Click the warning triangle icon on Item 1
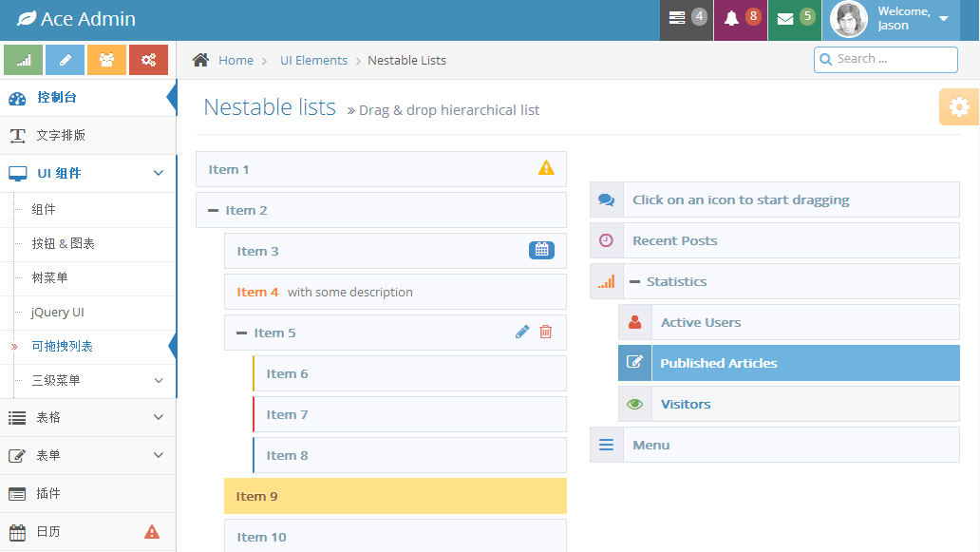Screen dimensions: 980x552 click(546, 168)
